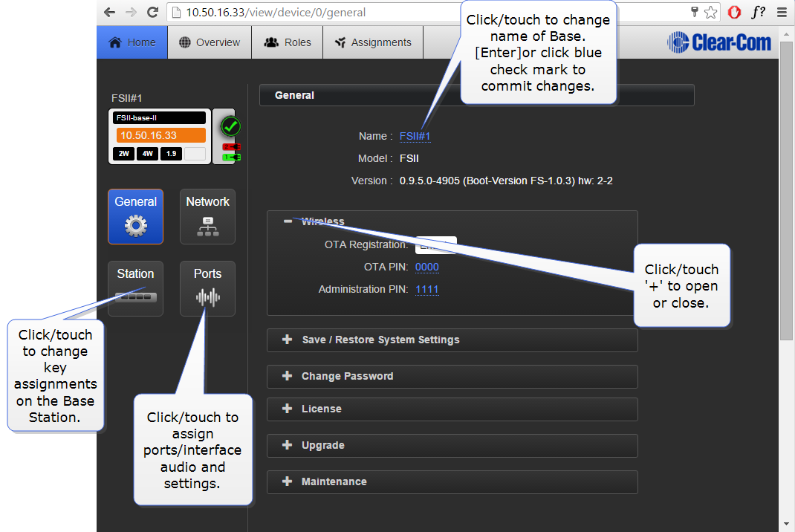Open the Network settings tile
Image resolution: width=795 pixels, height=532 pixels.
tap(207, 216)
